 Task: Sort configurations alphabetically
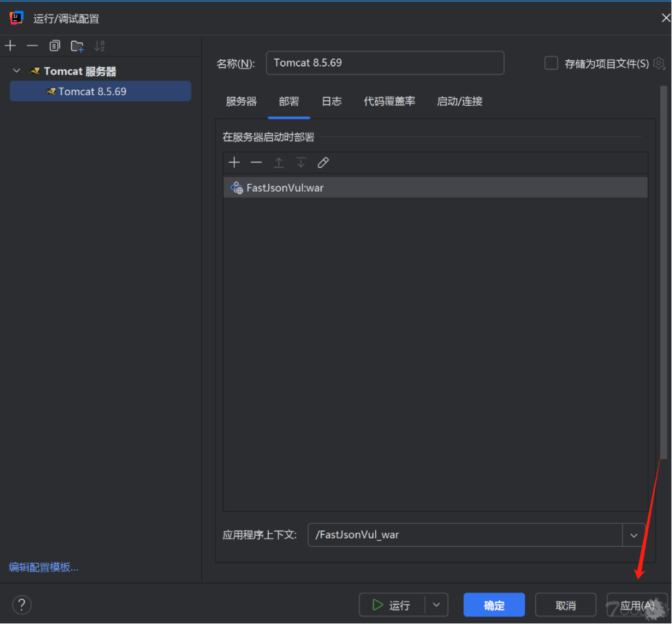point(100,45)
